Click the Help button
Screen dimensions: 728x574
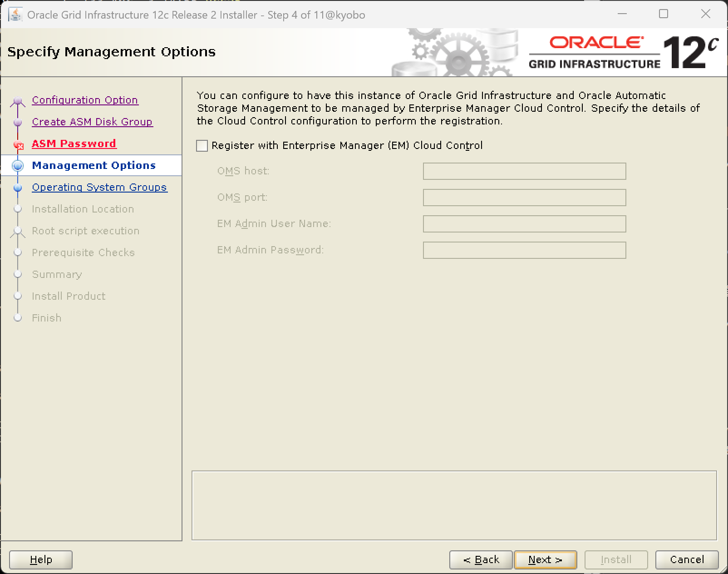[41, 559]
